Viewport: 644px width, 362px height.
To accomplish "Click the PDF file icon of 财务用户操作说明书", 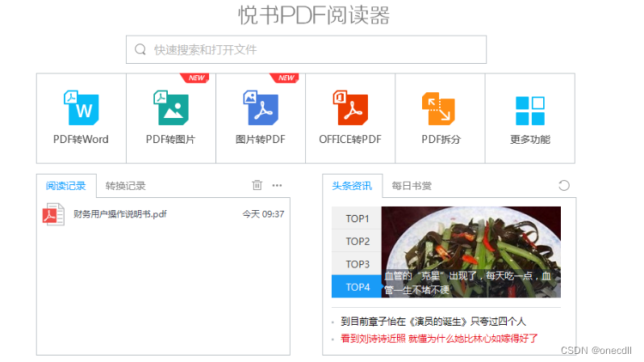I will pyautogui.click(x=53, y=214).
